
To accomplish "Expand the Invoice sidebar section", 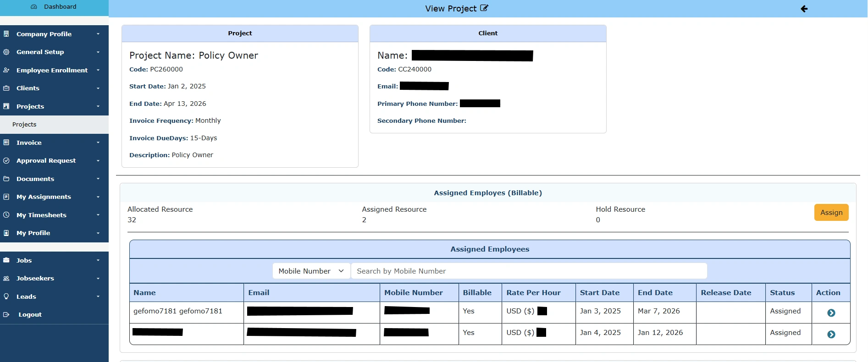I will point(50,143).
